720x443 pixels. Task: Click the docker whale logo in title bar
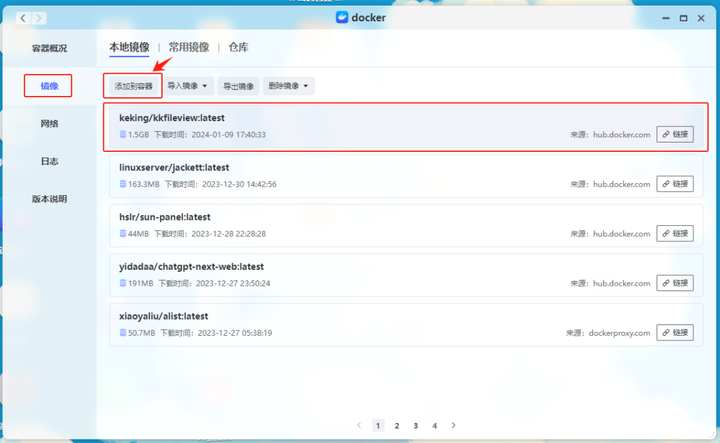pos(342,17)
